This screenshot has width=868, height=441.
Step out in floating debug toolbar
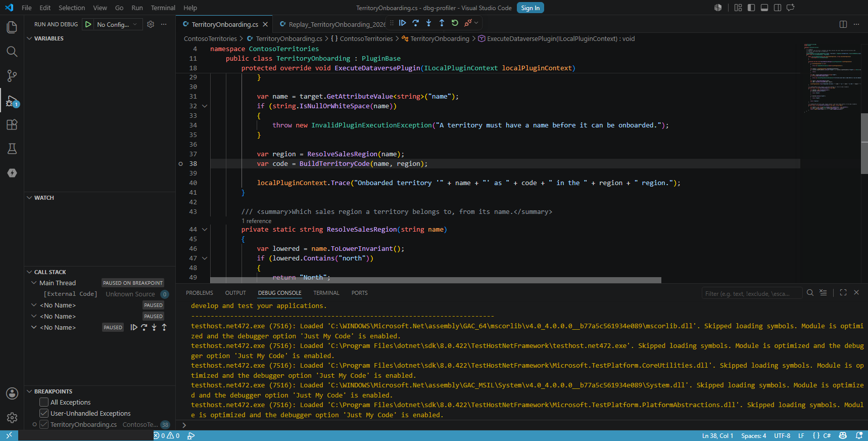tap(442, 23)
